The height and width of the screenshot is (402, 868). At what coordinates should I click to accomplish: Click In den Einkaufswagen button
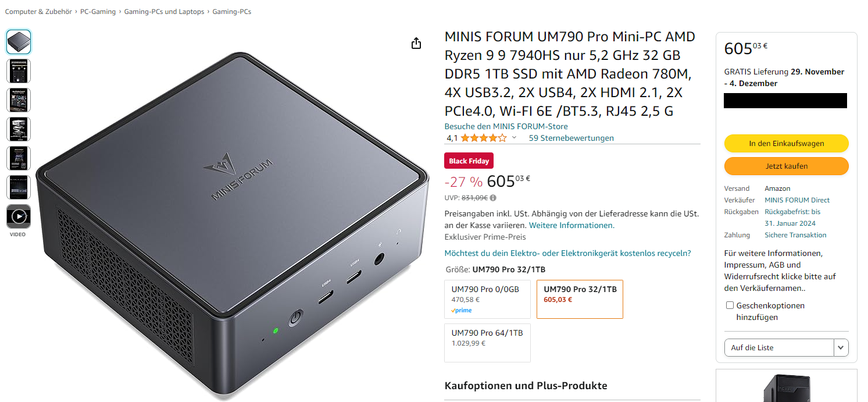(786, 143)
